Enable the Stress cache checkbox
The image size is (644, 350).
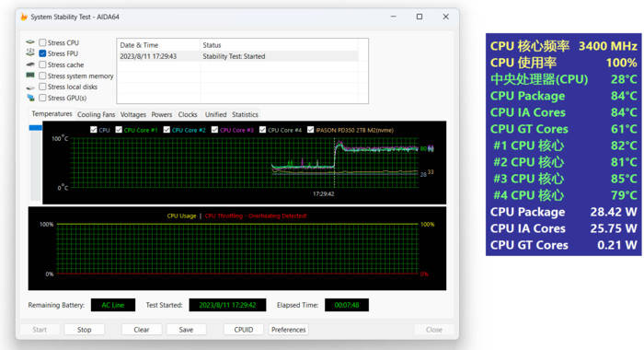(x=42, y=64)
